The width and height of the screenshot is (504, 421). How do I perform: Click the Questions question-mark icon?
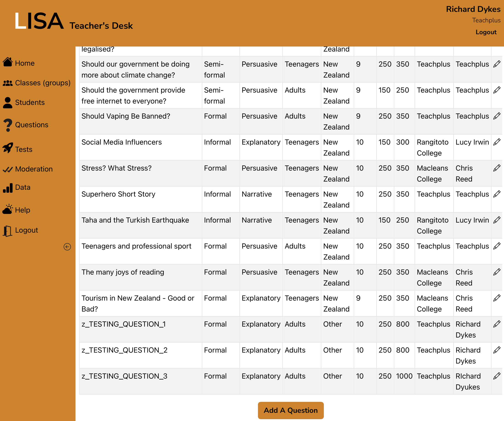[8, 125]
